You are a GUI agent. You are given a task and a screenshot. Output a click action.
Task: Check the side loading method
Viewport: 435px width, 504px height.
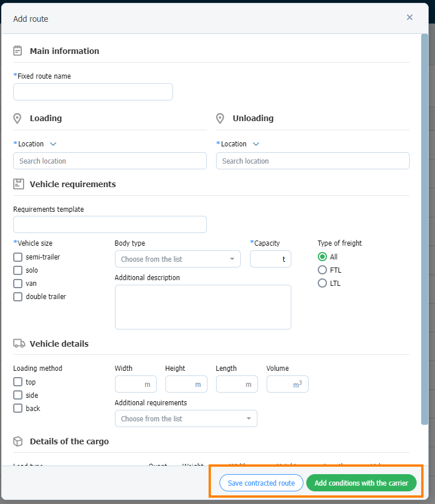point(18,395)
